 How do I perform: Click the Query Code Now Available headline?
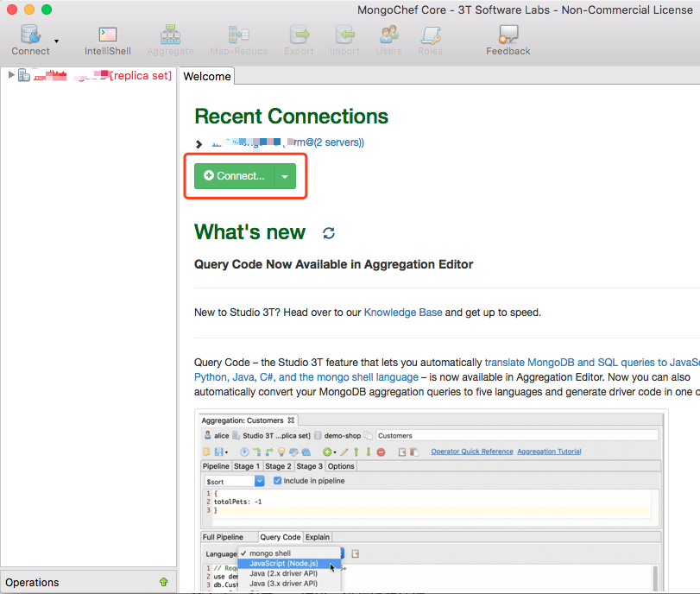[x=333, y=264]
